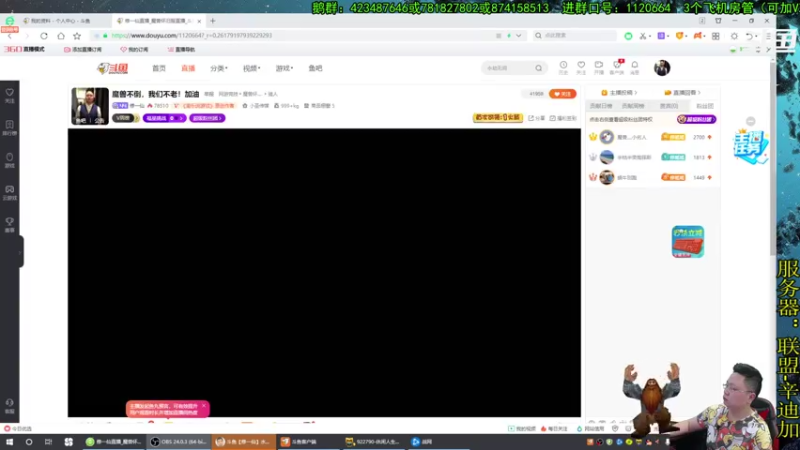Open the browser home page icon
800x450 pixels.
pyautogui.click(x=61, y=36)
